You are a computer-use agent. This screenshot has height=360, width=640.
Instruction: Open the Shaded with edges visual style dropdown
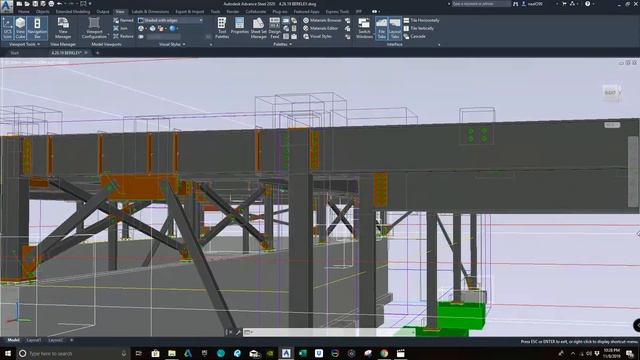point(170,20)
